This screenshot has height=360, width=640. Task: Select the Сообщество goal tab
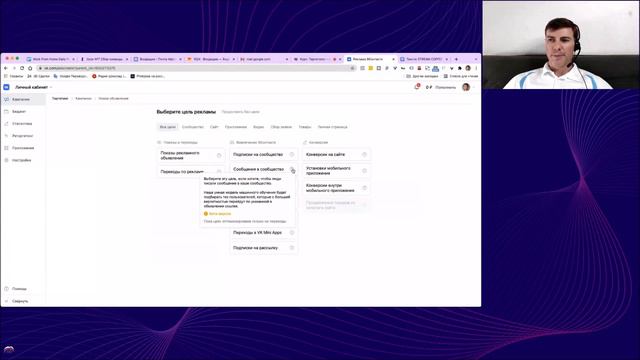point(193,127)
